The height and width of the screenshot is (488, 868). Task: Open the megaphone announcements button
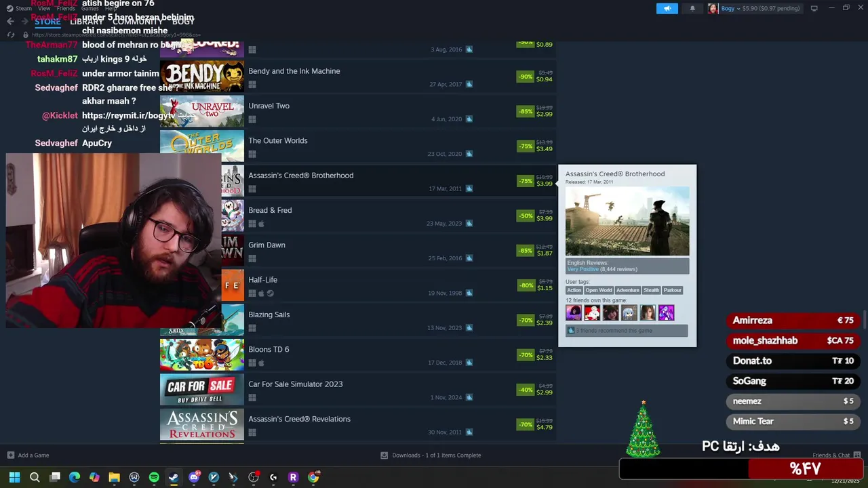(x=667, y=8)
